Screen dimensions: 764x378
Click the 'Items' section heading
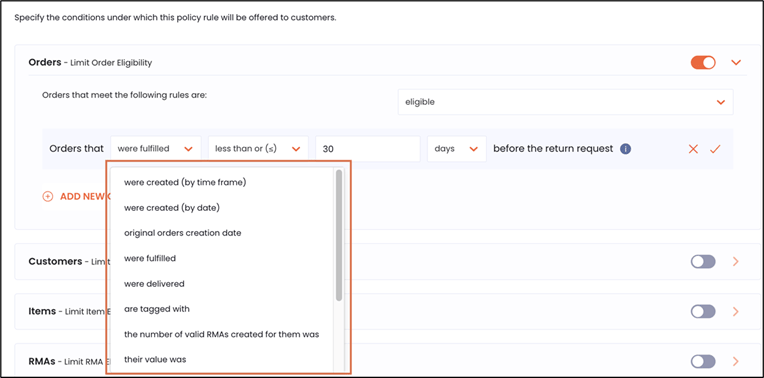tap(42, 311)
